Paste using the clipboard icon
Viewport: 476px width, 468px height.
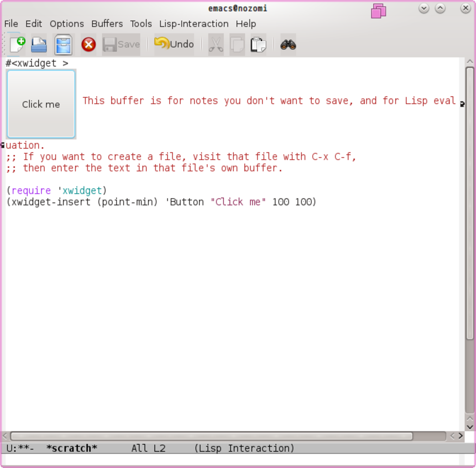click(258, 45)
